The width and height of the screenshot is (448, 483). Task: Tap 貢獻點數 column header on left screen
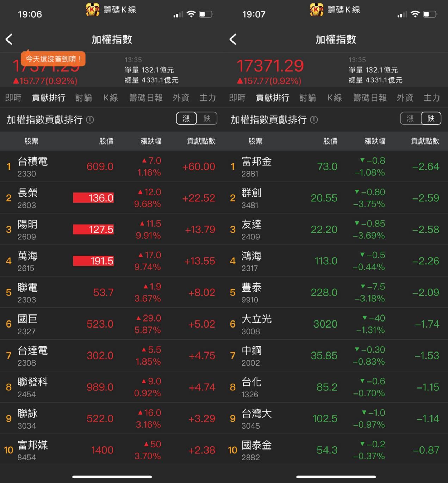(x=201, y=141)
